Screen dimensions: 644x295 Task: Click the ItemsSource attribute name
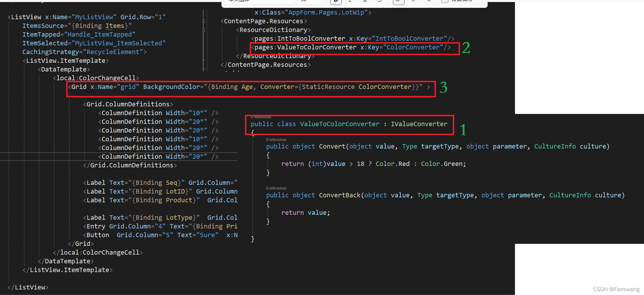tap(43, 26)
